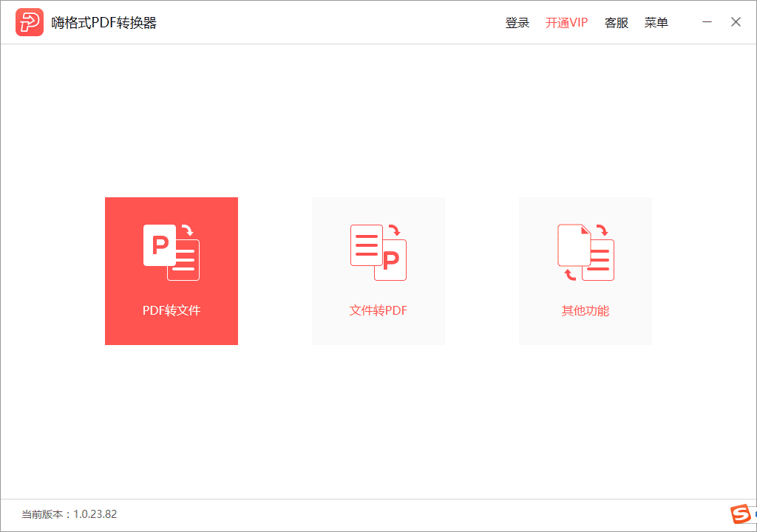Open the 文件转PDF conversion tile
The height and width of the screenshot is (532, 757).
tap(378, 271)
